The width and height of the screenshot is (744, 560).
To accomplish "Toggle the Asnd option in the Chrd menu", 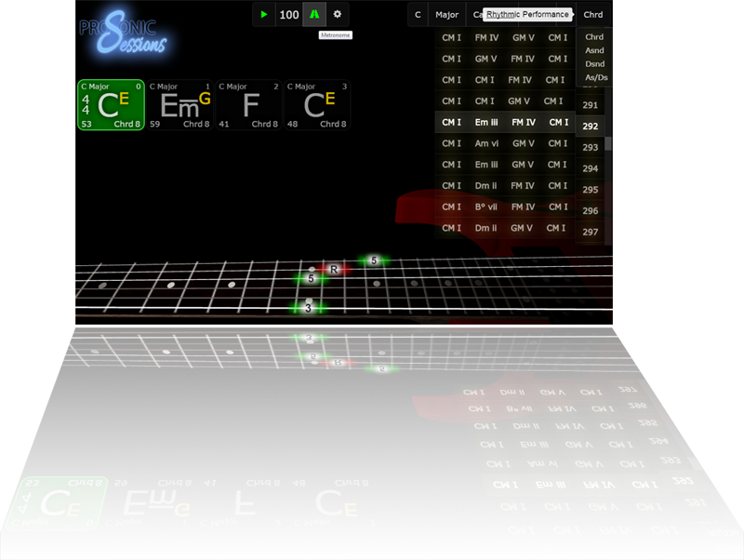I will tap(594, 49).
